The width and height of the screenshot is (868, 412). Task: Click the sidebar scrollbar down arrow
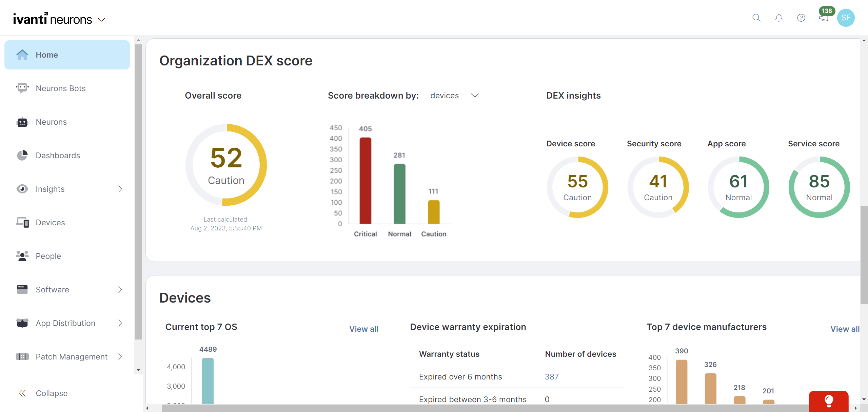(138, 370)
